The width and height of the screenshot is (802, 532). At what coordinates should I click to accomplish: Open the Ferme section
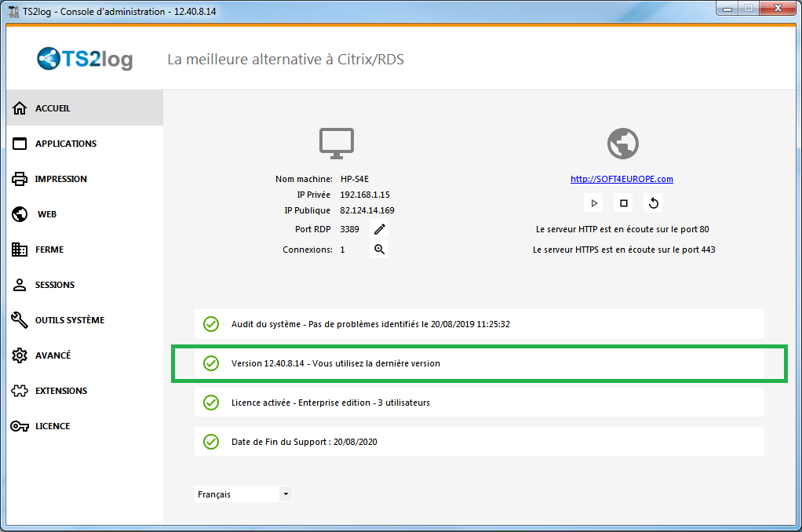85,249
